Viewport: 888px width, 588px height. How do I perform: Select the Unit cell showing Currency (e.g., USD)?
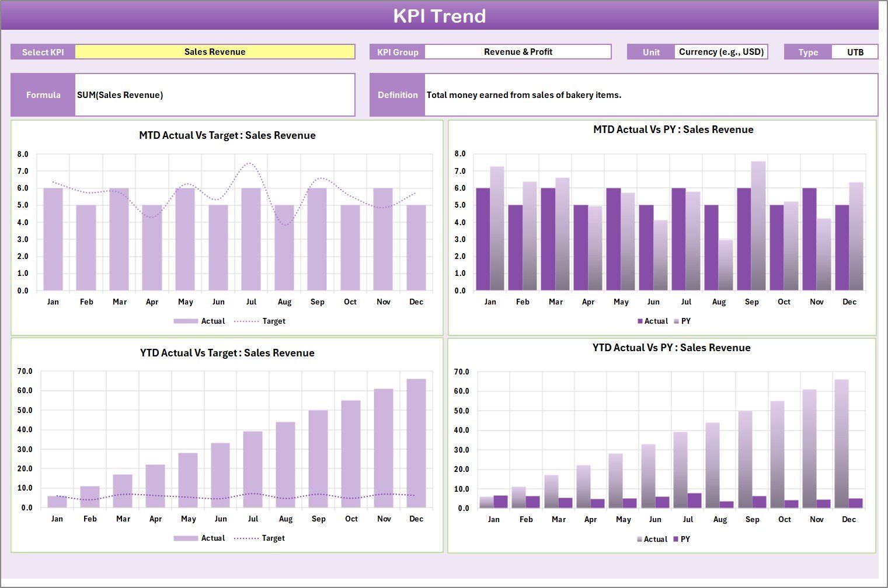click(x=721, y=52)
